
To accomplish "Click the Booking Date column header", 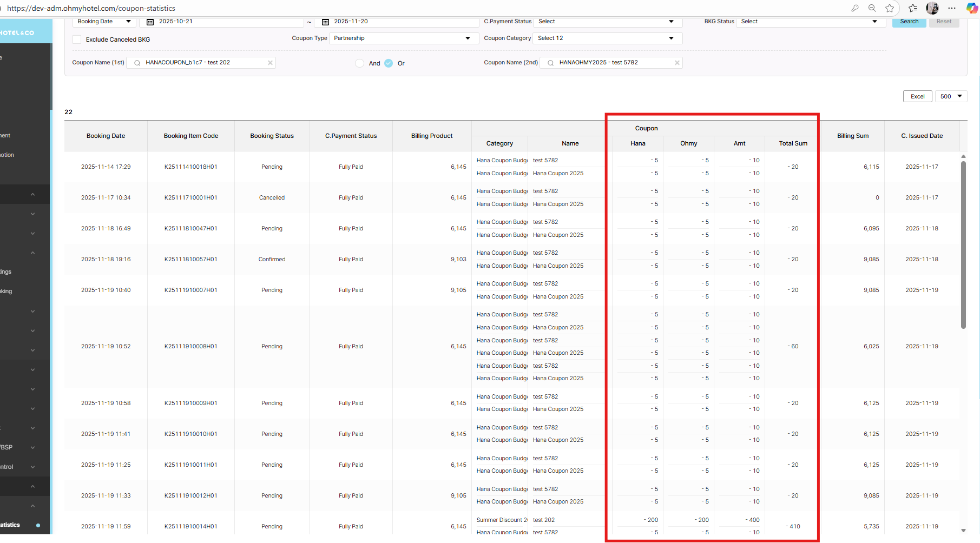I will tap(106, 136).
